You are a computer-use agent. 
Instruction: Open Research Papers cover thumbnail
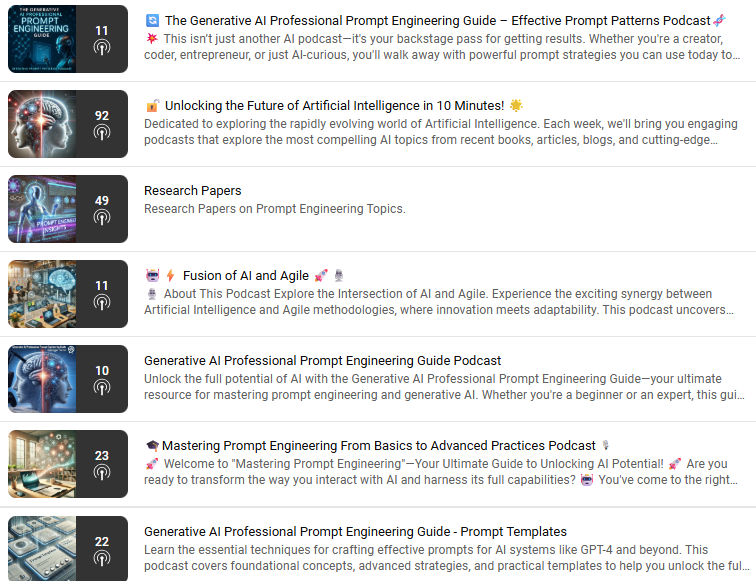tap(42, 209)
